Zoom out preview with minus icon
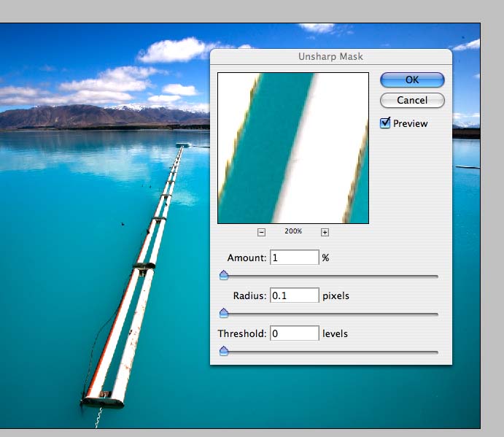 (261, 232)
